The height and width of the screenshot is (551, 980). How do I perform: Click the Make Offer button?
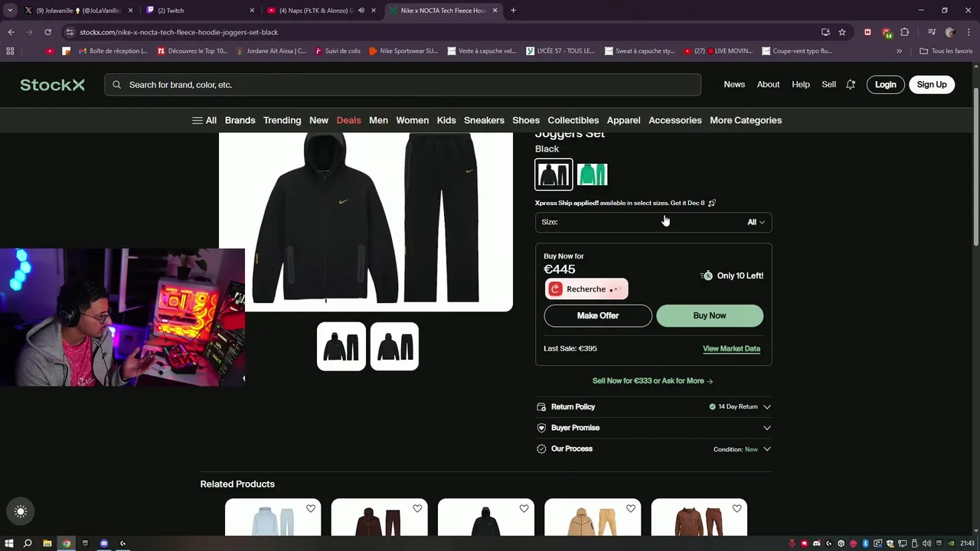click(598, 315)
